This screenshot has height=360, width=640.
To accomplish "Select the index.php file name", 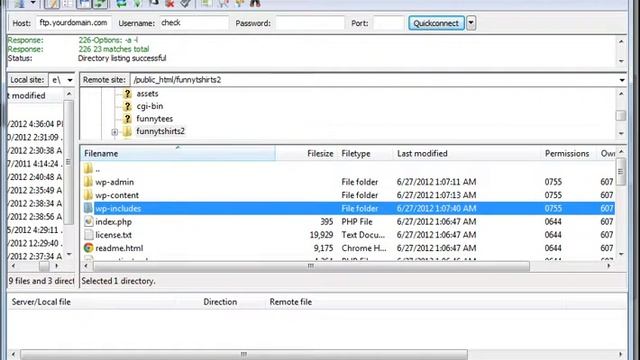I will click(113, 222).
